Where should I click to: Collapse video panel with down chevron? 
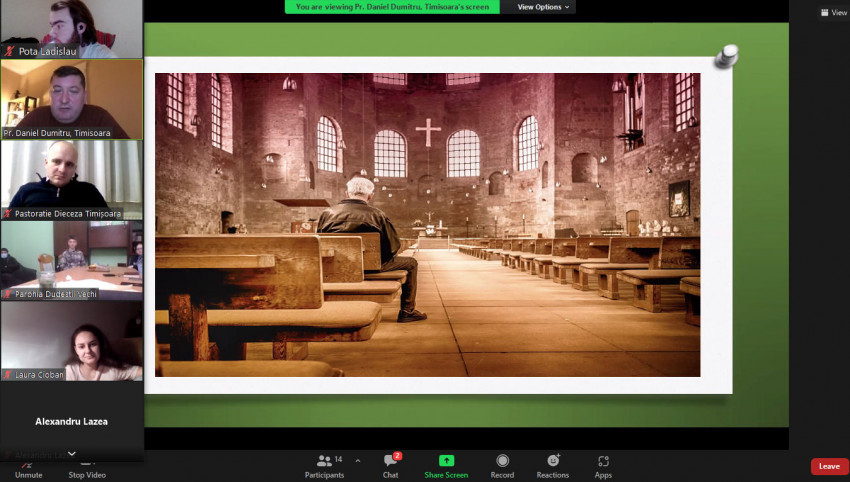pos(71,453)
